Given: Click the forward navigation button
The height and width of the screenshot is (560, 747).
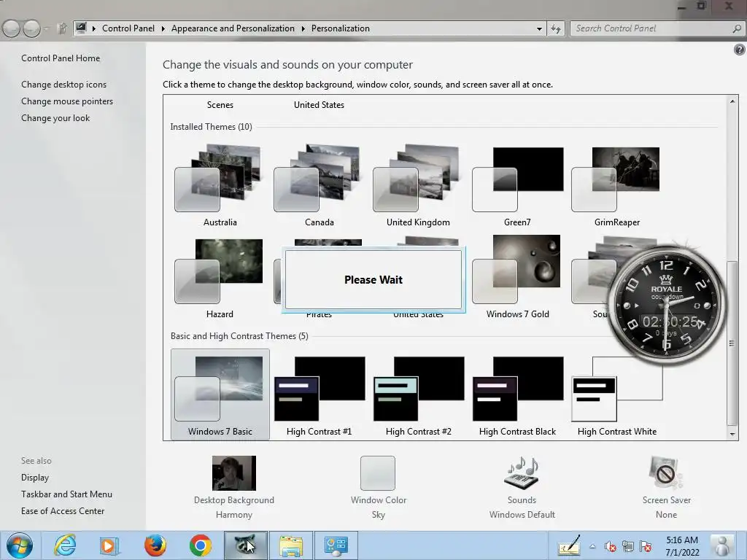Looking at the screenshot, I should tap(32, 28).
